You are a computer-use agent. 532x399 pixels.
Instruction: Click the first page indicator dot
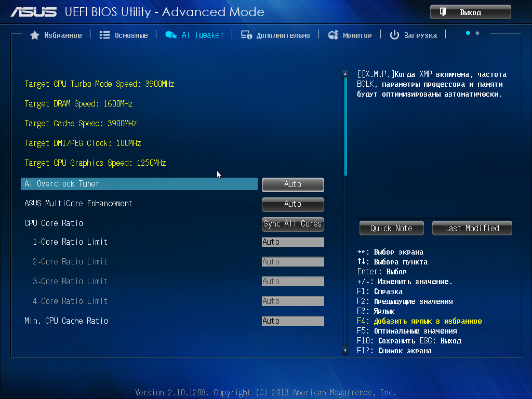coord(468,33)
